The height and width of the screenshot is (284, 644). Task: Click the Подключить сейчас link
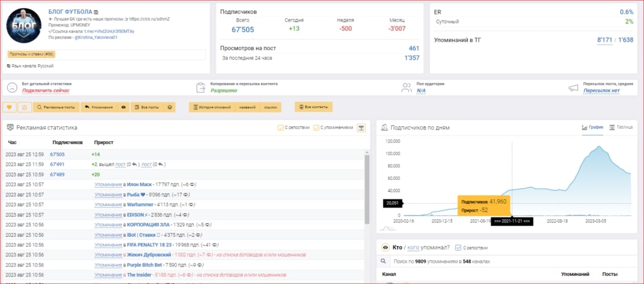pyautogui.click(x=45, y=90)
